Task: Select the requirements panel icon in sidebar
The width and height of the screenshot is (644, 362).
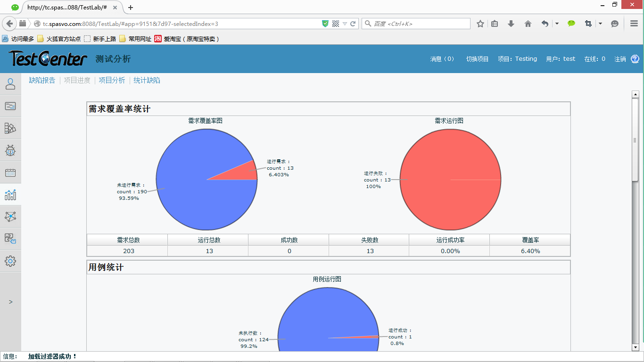Action: [x=10, y=106]
